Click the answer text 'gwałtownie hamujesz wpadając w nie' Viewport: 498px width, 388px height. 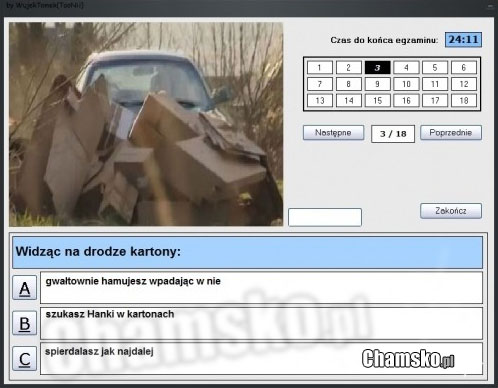coord(133,281)
